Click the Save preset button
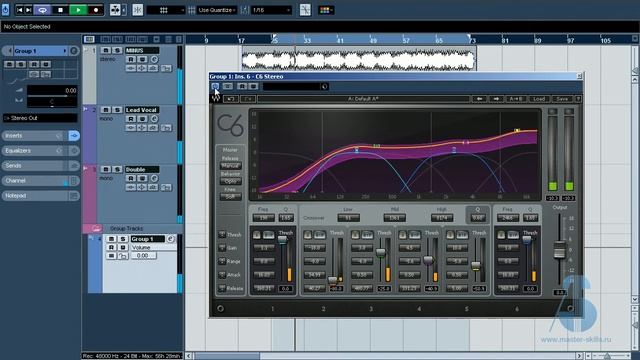 [x=562, y=99]
